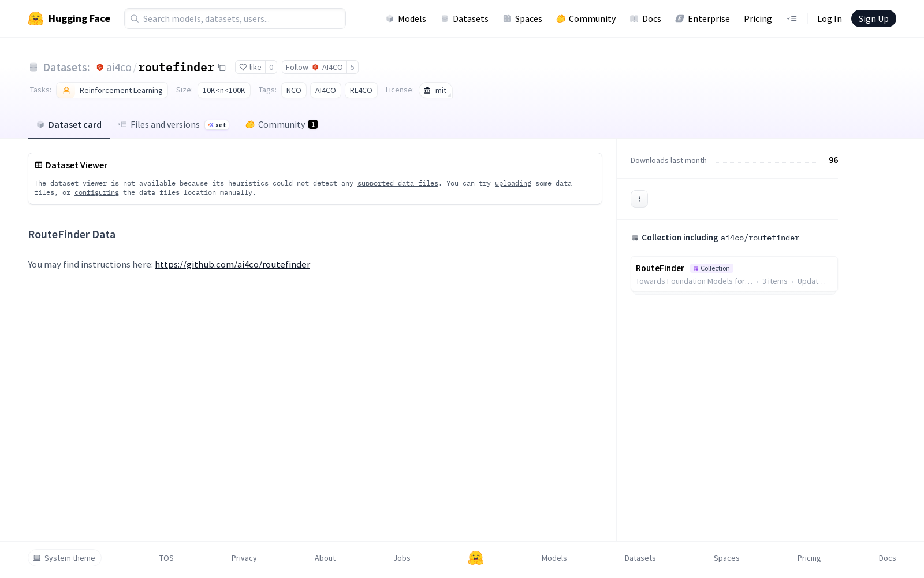Open the ai4co organization link
Viewport: 924px width, 578px height.
[119, 67]
